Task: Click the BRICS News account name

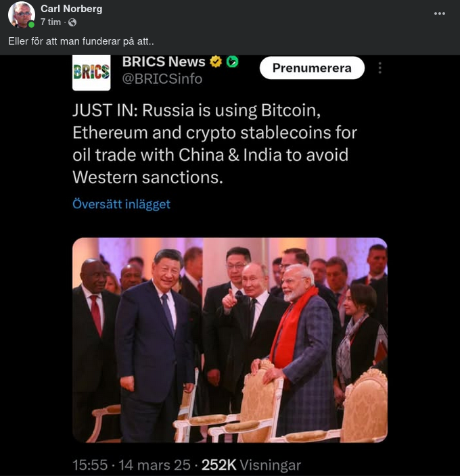Action: [x=164, y=62]
